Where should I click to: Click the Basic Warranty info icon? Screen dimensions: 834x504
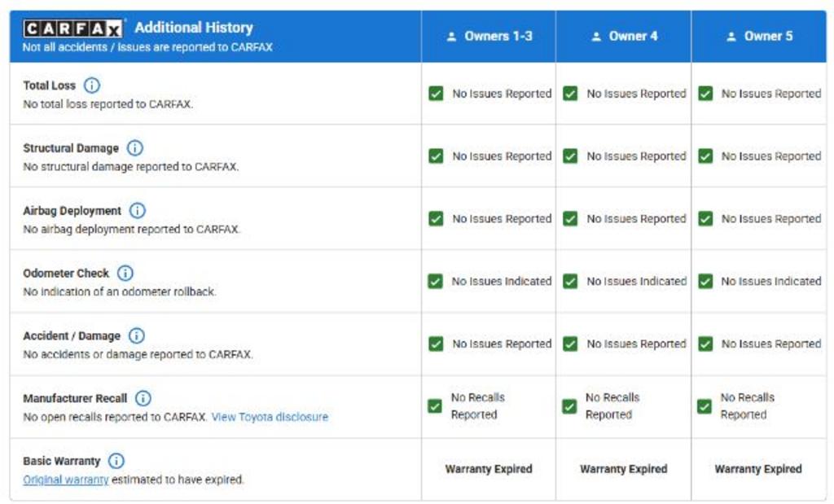coord(116,461)
